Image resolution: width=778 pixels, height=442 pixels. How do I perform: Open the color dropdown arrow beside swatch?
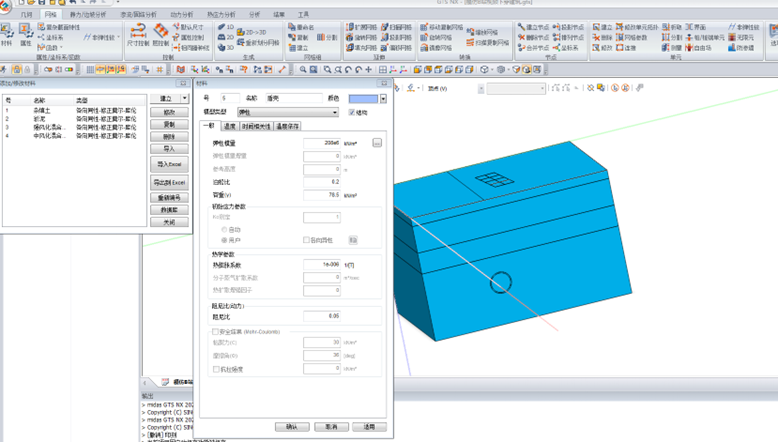383,99
